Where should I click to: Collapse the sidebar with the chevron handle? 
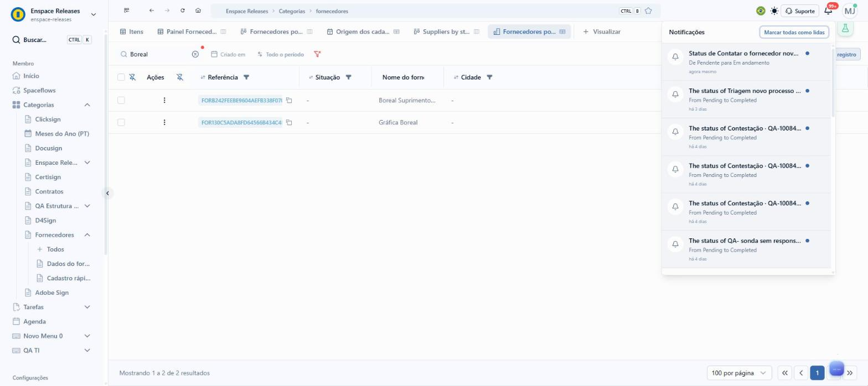coord(107,193)
